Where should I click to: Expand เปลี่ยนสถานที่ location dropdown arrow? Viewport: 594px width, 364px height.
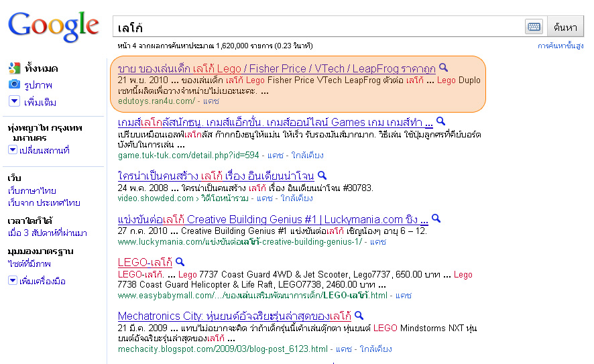13,150
